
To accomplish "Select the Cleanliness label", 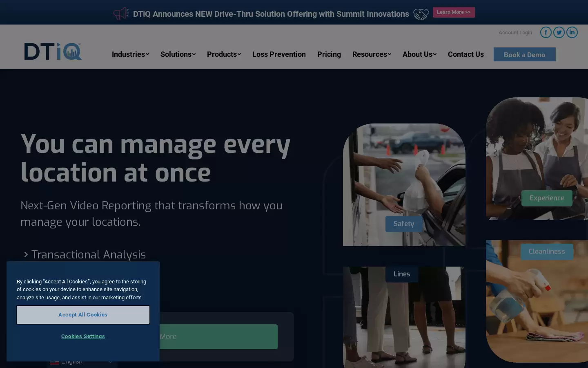I will coord(547,251).
